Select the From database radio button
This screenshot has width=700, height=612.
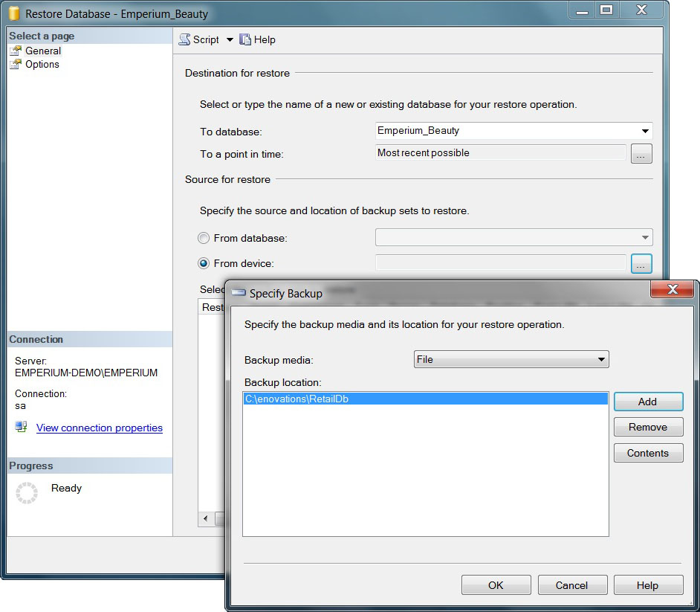point(204,239)
